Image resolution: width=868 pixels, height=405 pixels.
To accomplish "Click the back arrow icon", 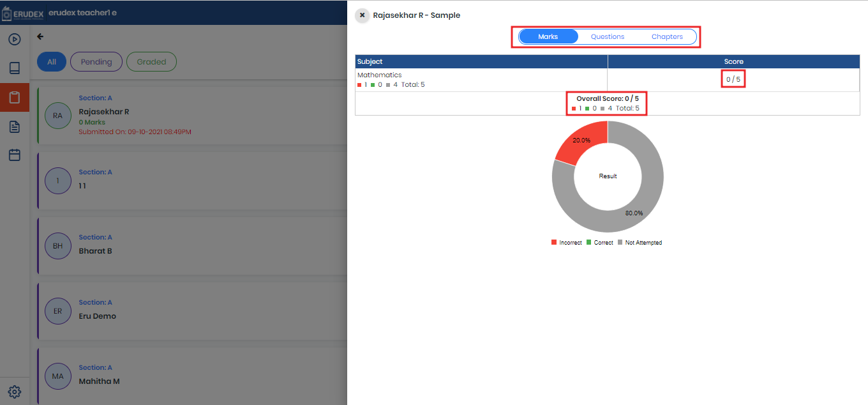I will pyautogui.click(x=41, y=37).
